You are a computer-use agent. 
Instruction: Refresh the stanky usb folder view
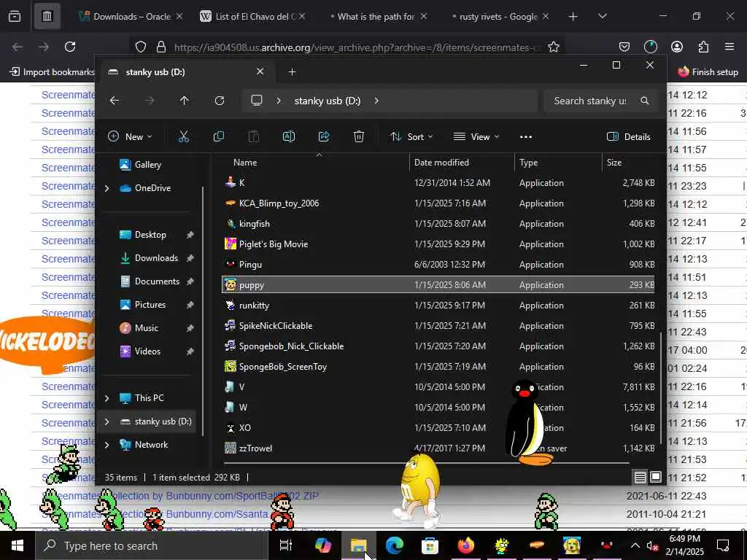click(219, 101)
